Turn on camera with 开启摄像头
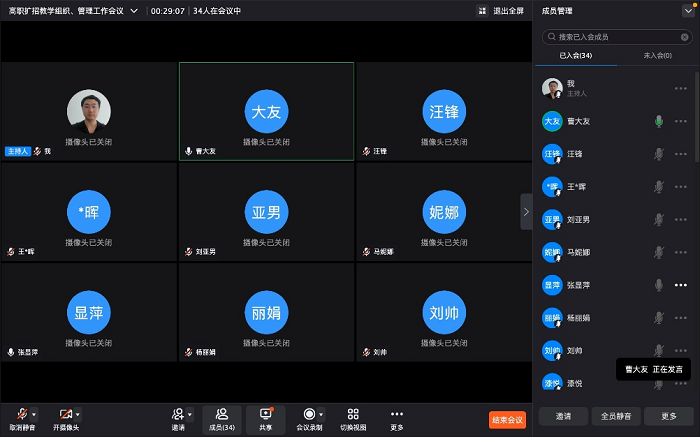Screen dimensions: 700x437 [65, 414]
